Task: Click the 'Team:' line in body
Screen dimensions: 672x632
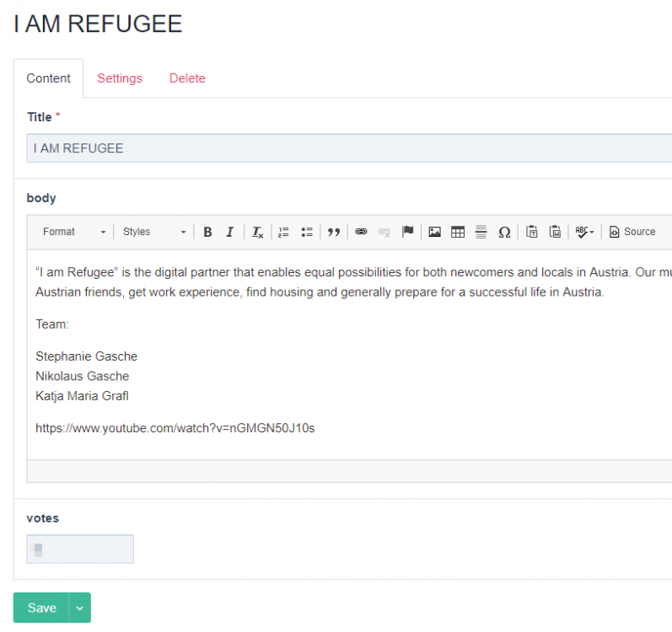Action: coord(52,324)
